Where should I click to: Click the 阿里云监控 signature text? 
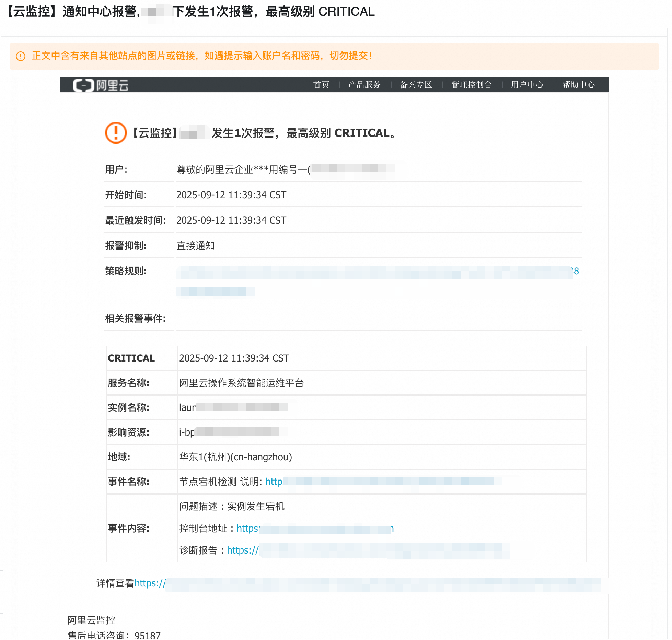(x=91, y=620)
